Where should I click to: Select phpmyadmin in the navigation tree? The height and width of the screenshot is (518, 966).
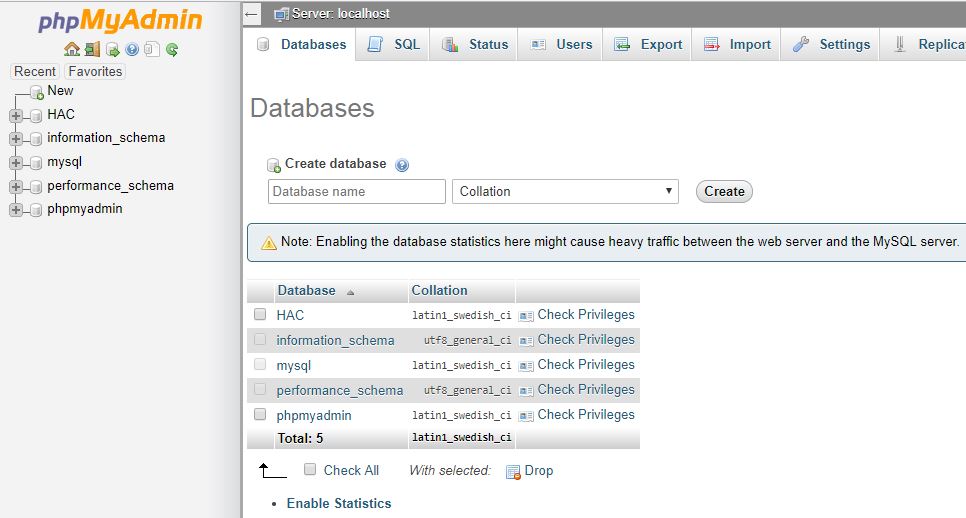click(x=85, y=209)
